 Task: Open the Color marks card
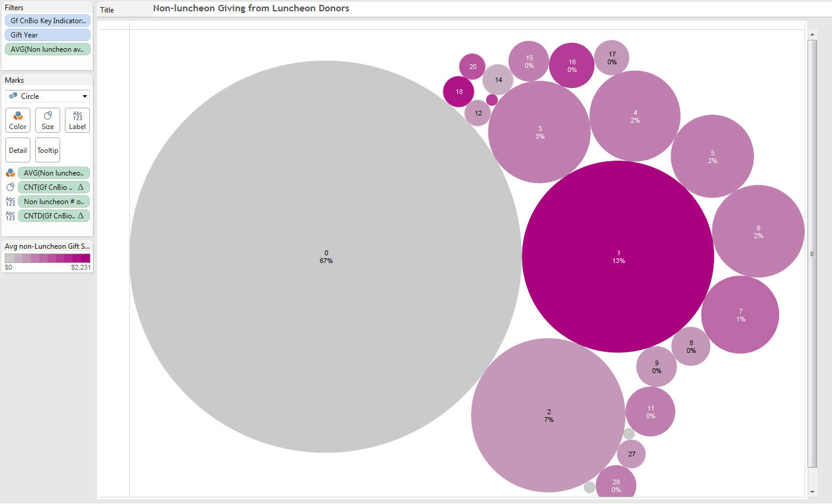18,120
